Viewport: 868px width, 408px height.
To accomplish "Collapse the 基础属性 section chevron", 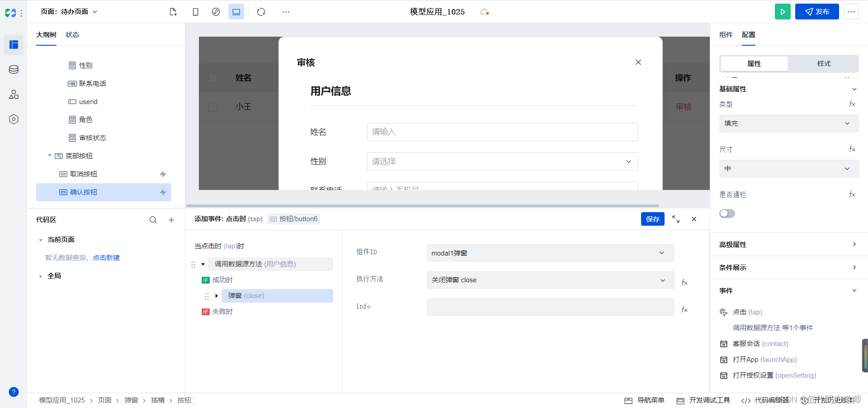I will tap(854, 89).
